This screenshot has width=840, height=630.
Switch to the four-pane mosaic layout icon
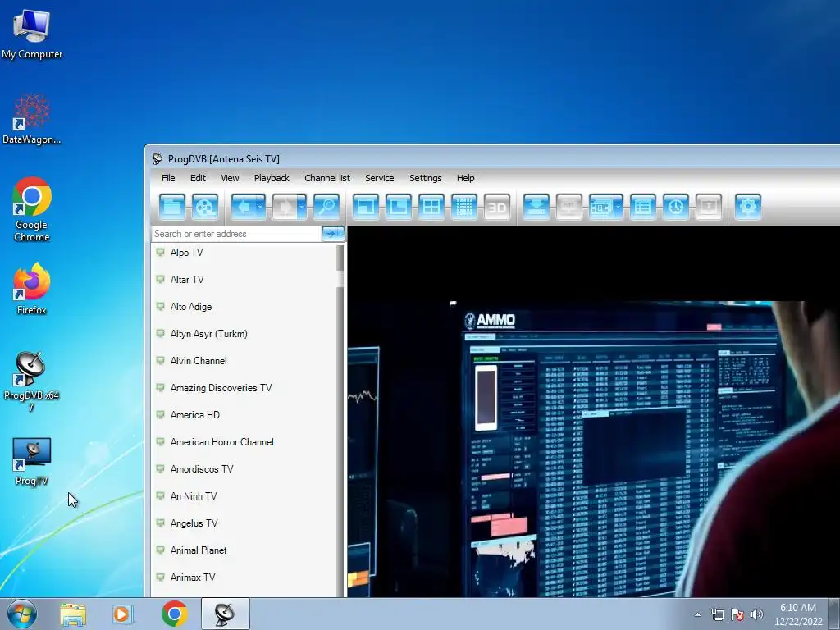click(431, 207)
